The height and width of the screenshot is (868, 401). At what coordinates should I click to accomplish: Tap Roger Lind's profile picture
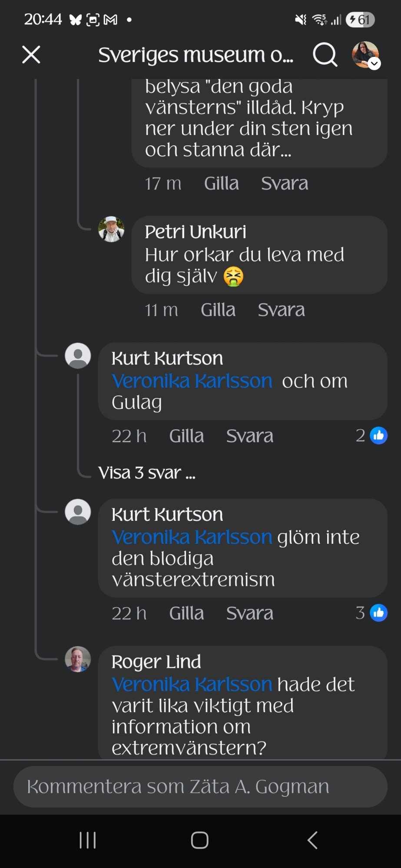tap(78, 659)
